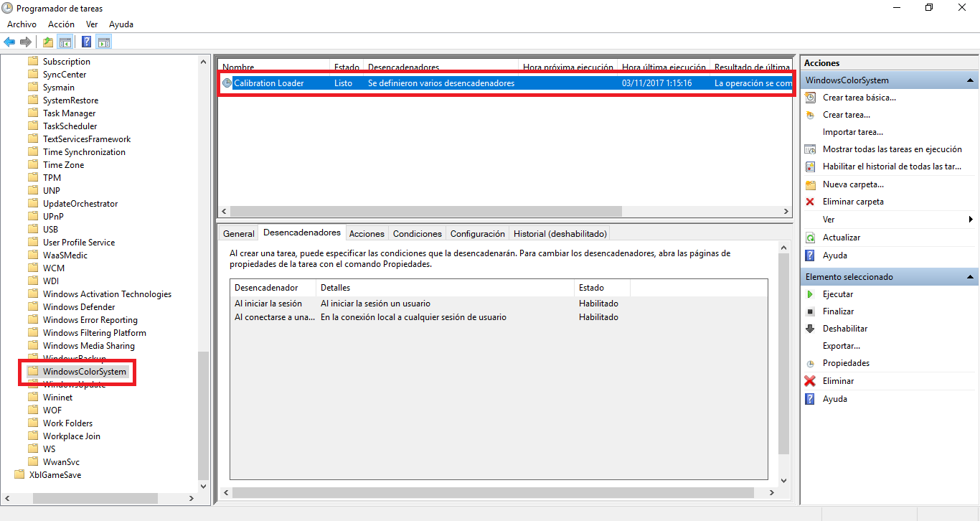Click the Calibration Loader clock icon
The width and height of the screenshot is (980, 521).
[x=227, y=83]
